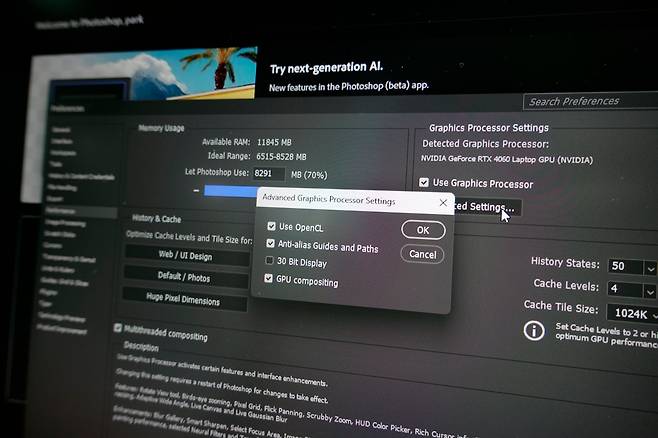The image size is (658, 438).
Task: Click the MB (70%) label
Action: [309, 175]
